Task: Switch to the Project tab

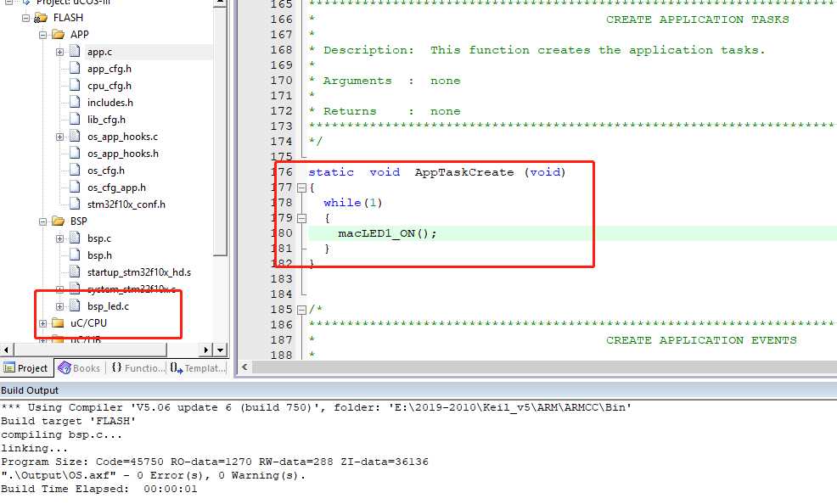Action: (26, 368)
